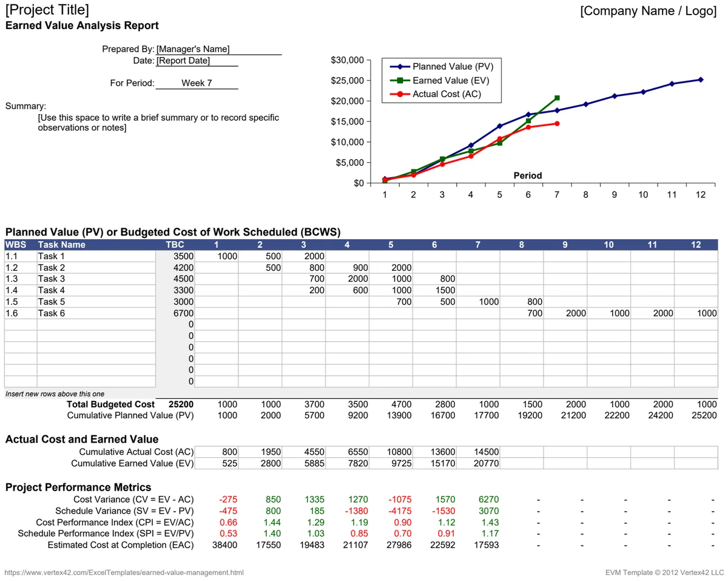The width and height of the screenshot is (728, 581).
Task: Select WBS cell 1.1
Action: click(x=21, y=256)
